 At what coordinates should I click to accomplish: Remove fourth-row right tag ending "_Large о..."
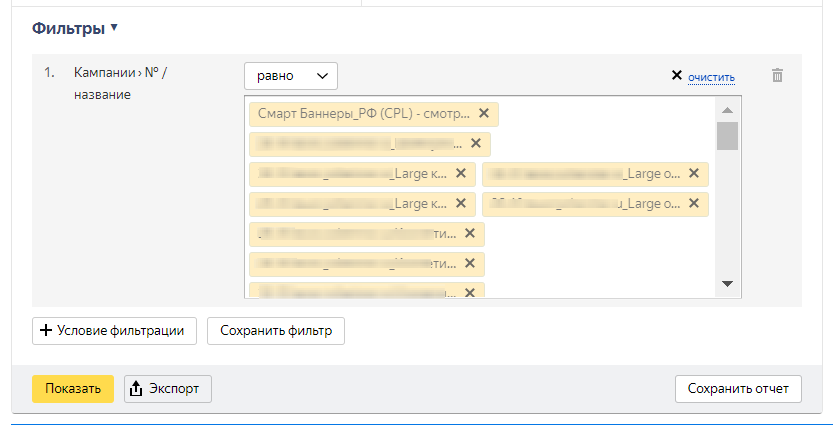click(x=694, y=204)
